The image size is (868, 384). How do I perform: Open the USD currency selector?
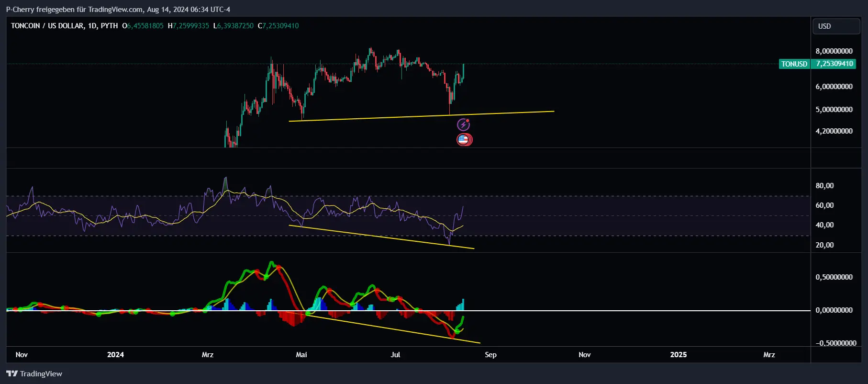pos(836,26)
